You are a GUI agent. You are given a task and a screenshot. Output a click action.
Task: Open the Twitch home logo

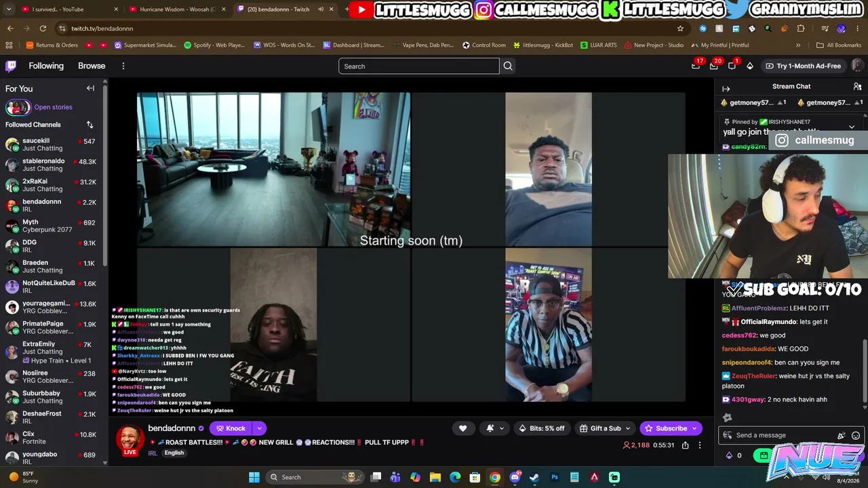11,66
